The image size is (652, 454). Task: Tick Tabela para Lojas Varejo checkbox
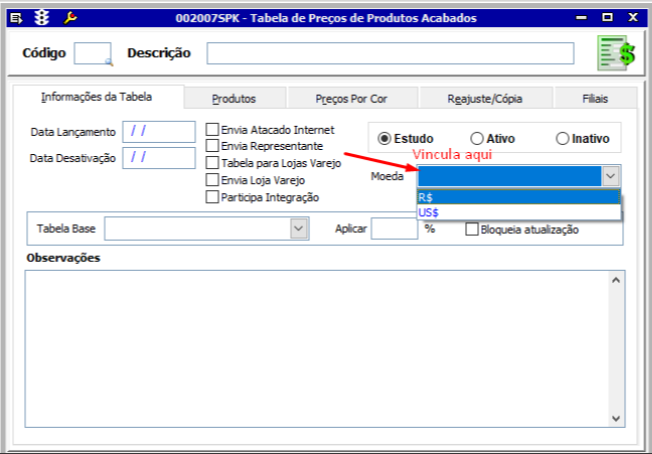pos(212,163)
